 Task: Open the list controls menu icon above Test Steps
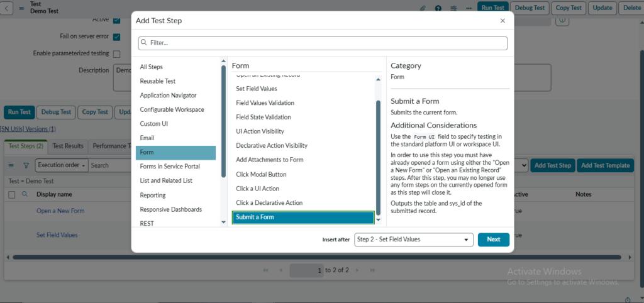11,166
